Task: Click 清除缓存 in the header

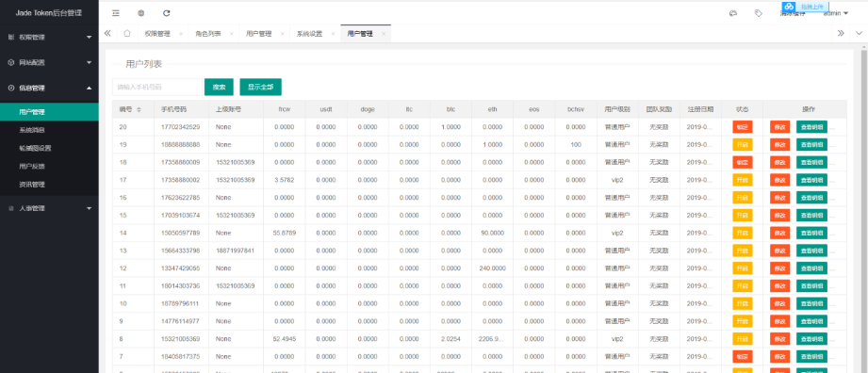Action: click(793, 14)
